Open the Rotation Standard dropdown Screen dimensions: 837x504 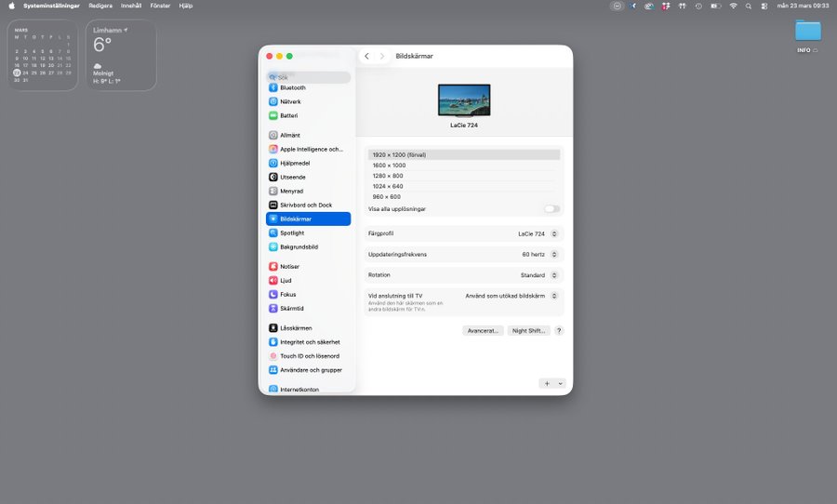point(539,275)
